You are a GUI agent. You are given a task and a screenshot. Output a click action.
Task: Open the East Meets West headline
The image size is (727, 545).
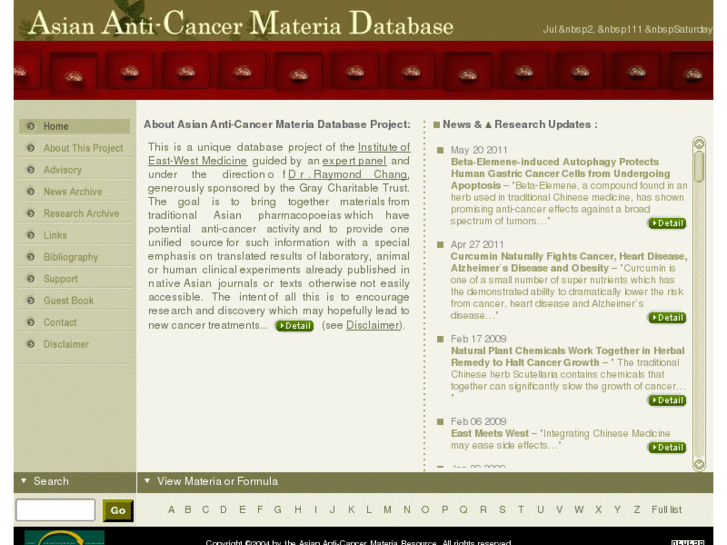[490, 433]
